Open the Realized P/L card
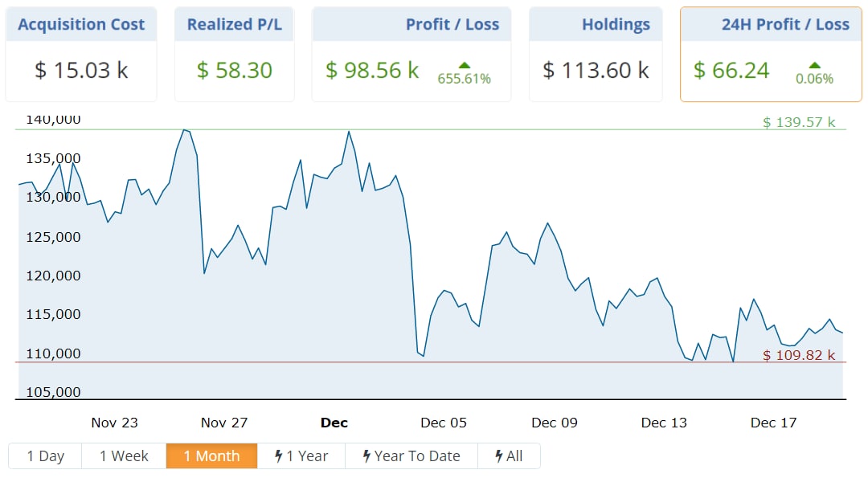 pyautogui.click(x=235, y=55)
